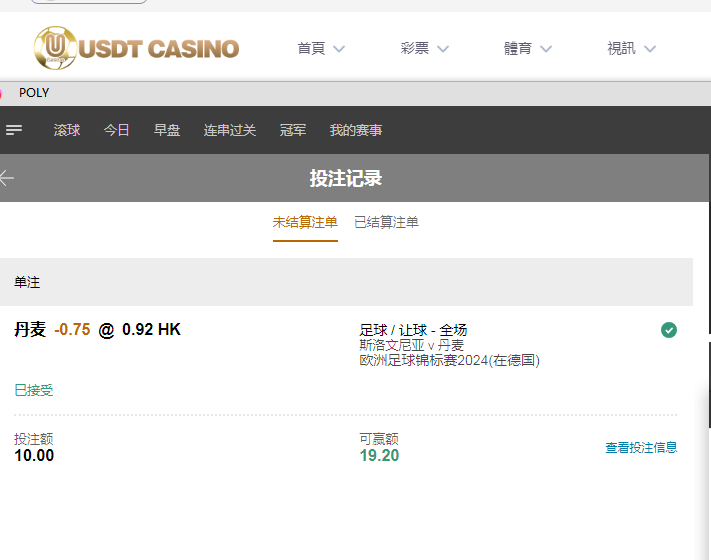This screenshot has width=711, height=560.
Task: Open the 冠军 section
Action: click(292, 130)
